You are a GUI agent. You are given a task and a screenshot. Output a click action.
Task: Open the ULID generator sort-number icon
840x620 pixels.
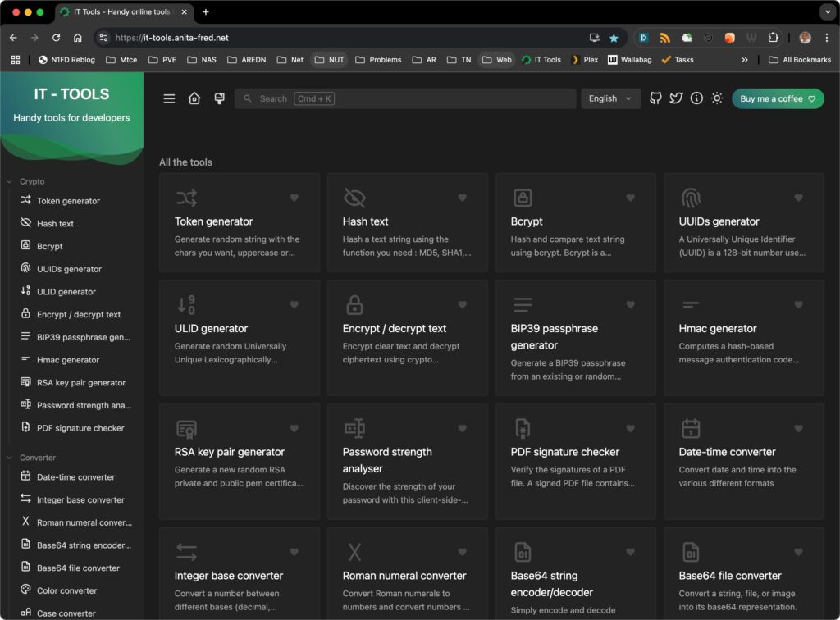tap(186, 305)
